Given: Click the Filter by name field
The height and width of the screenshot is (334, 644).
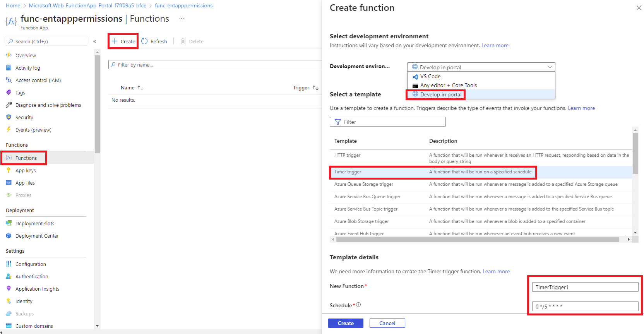Looking at the screenshot, I should coord(215,65).
